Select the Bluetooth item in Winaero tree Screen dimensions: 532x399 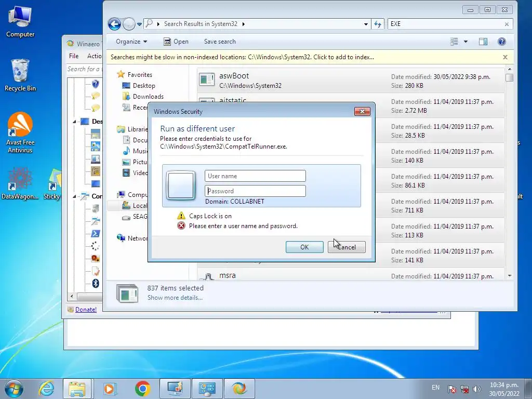pyautogui.click(x=96, y=283)
